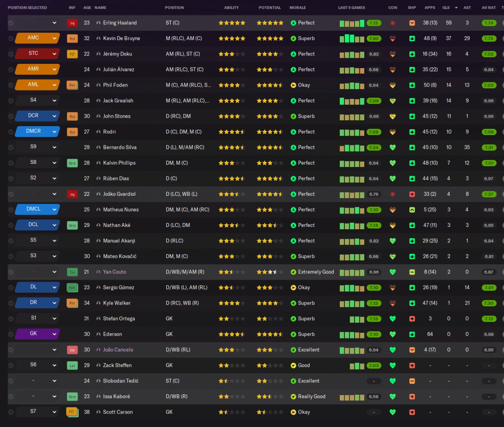504x427 pixels.
Task: Toggle the row check circle for Yan Couto
Action: pos(11,272)
